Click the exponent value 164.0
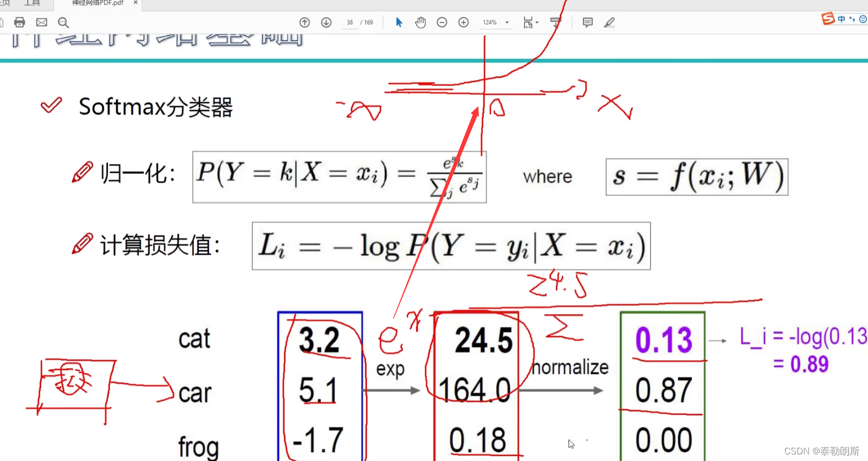 (475, 390)
